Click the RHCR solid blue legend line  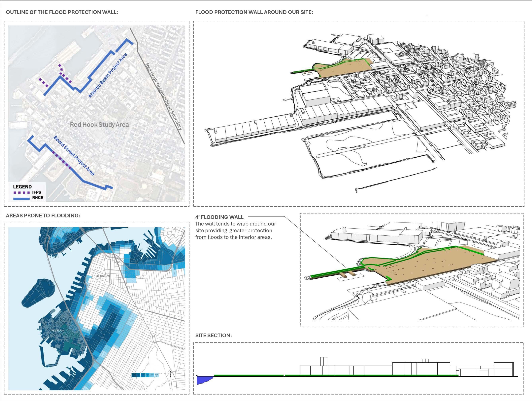pos(22,199)
